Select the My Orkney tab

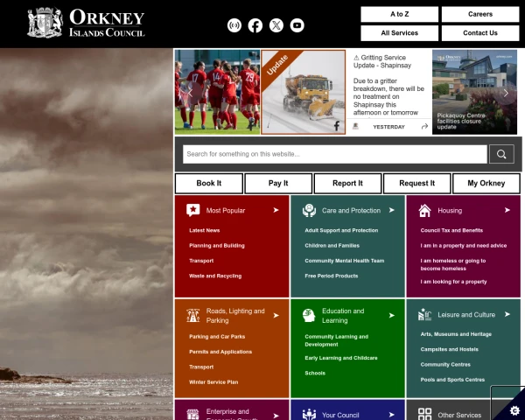pyautogui.click(x=486, y=184)
